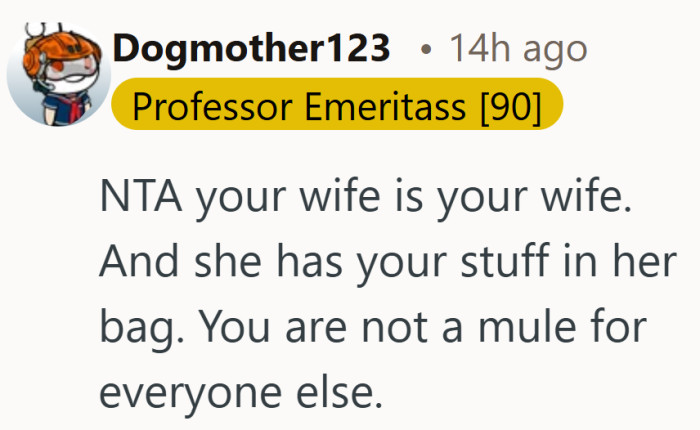Click the Professor Emeritass flair badge
Screen dimensions: 700x430
click(338, 108)
